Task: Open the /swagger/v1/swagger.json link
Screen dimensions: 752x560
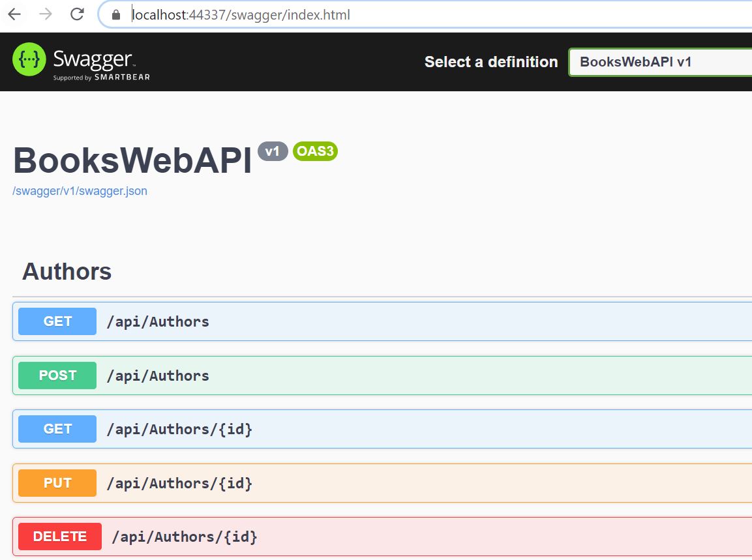Action: point(80,191)
